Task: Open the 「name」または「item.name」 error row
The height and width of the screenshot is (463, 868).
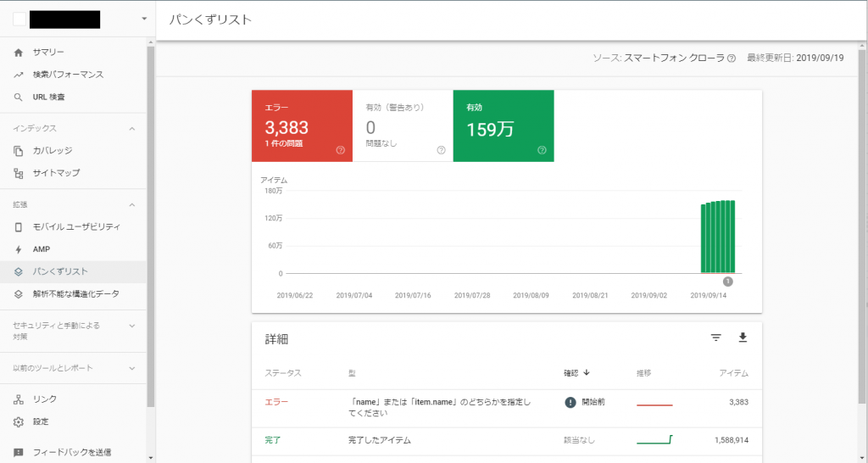Action: [x=507, y=408]
